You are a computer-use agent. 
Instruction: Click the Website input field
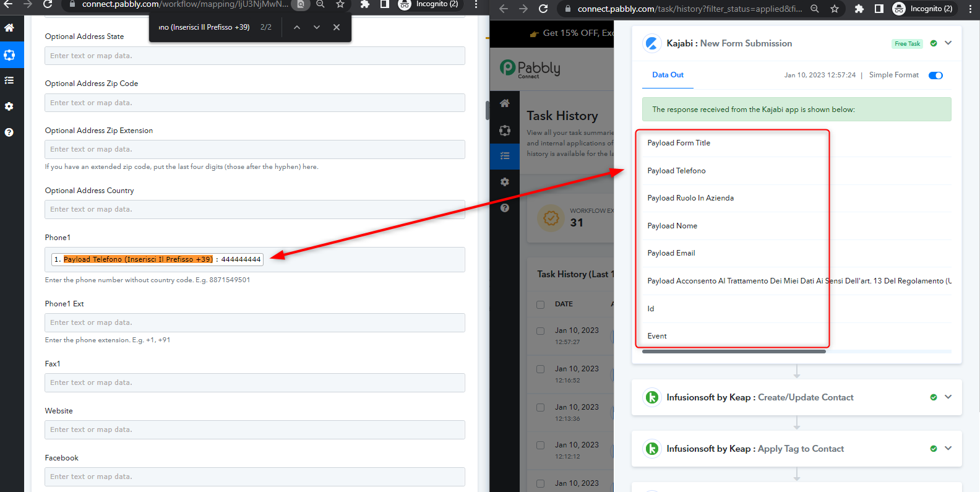point(255,429)
